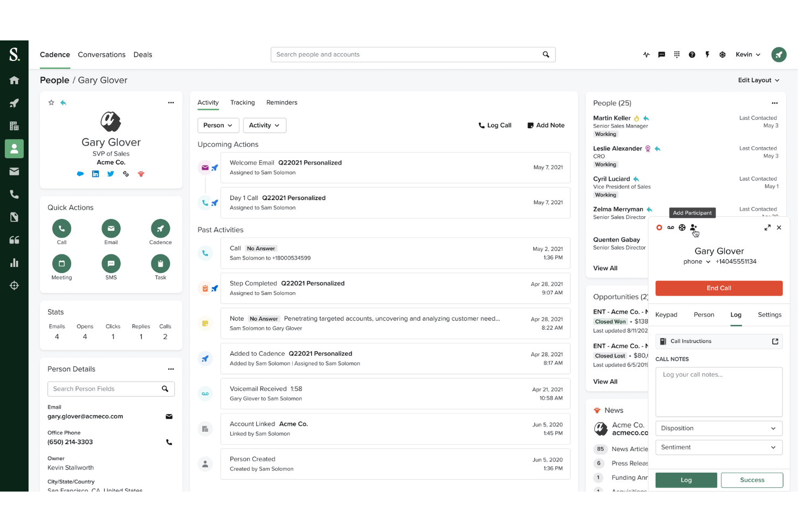Open the quotes snippets icon in sidebar

click(x=14, y=240)
